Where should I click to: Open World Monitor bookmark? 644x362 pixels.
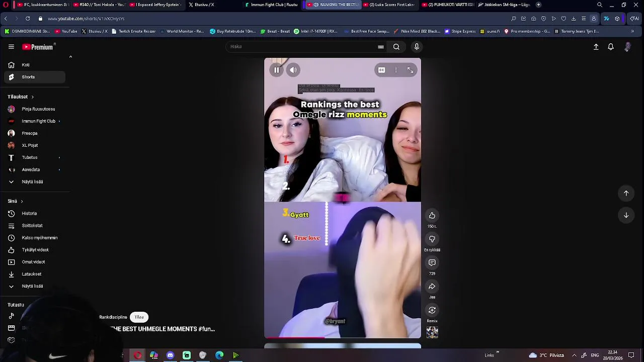[182, 31]
